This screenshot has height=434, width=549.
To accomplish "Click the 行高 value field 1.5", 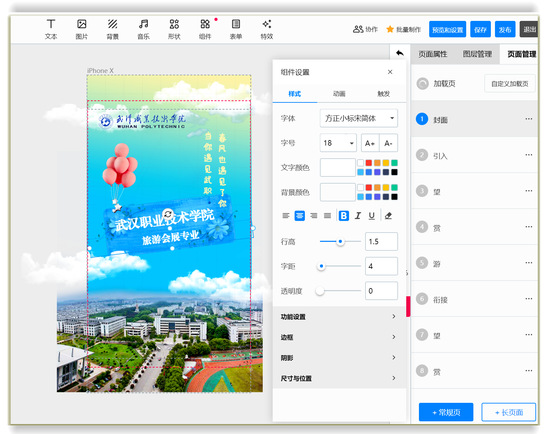I will [x=381, y=242].
